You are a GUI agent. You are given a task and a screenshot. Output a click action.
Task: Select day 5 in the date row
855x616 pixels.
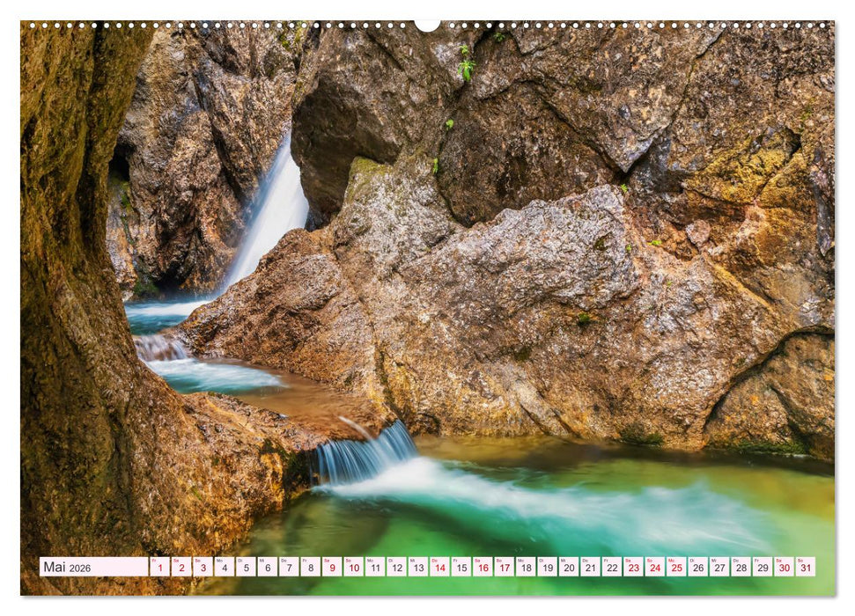(246, 568)
